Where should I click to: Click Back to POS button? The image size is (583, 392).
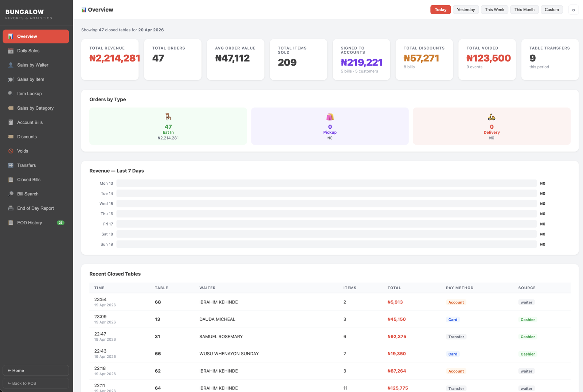(36, 383)
